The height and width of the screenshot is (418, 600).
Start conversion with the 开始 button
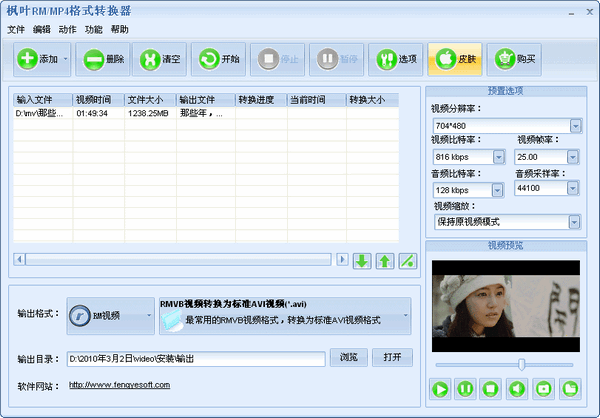click(219, 59)
